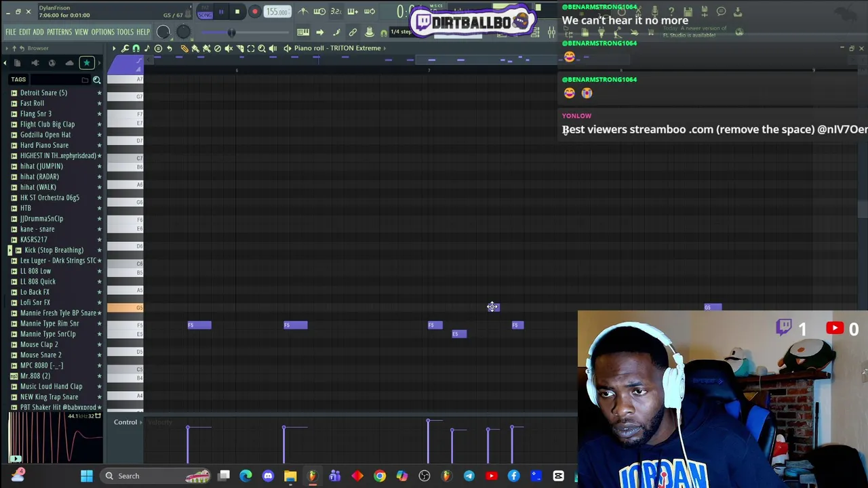The height and width of the screenshot is (488, 868).
Task: Click the G5 note in the piano roll
Action: (713, 307)
